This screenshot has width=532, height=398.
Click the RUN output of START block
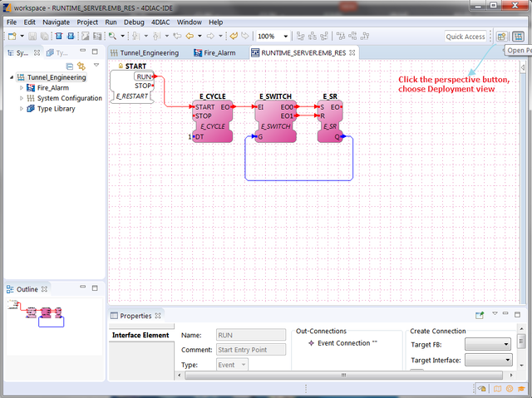(x=144, y=76)
